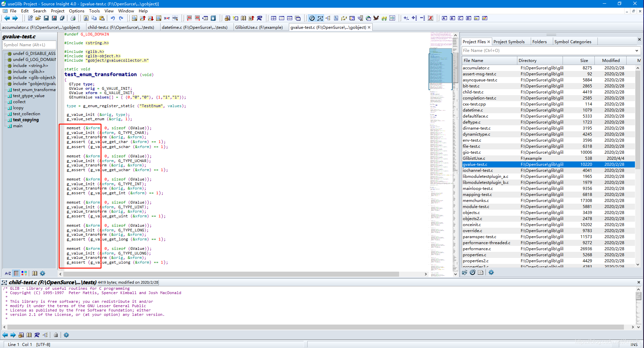Click the editor horizontal scrollbar thumb

231,274
